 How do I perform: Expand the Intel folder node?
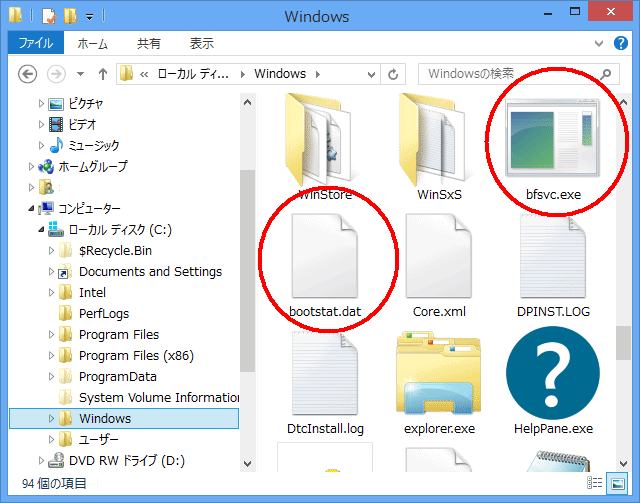(51, 292)
